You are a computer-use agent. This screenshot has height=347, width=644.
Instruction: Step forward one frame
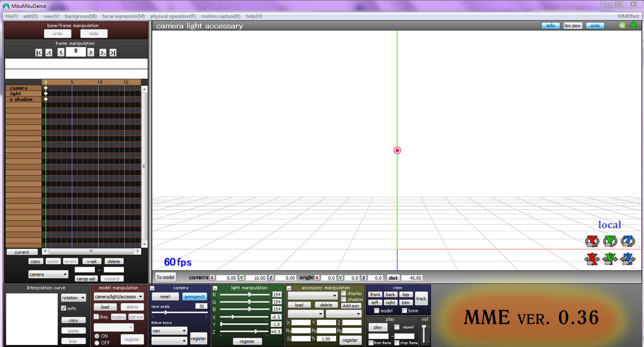(x=90, y=52)
